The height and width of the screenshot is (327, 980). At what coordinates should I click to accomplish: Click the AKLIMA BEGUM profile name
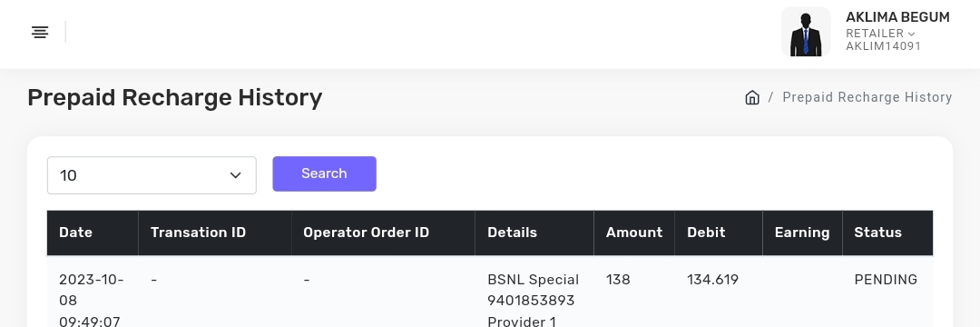pyautogui.click(x=897, y=17)
